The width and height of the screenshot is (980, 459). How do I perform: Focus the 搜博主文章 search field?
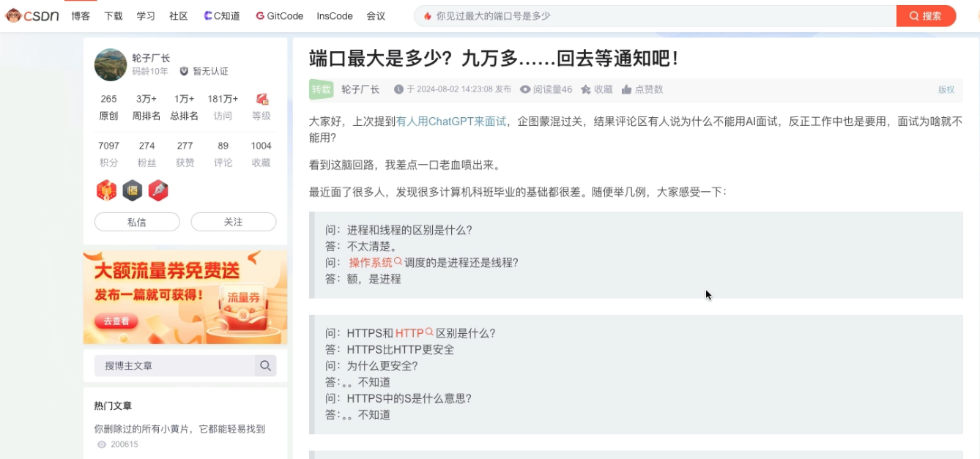(x=174, y=366)
